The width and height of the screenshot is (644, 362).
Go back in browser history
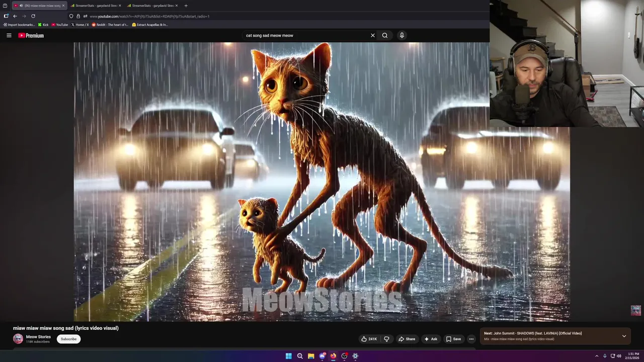click(15, 16)
